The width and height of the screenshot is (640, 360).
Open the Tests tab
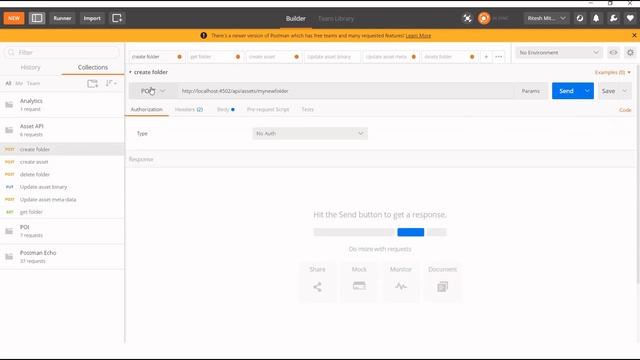click(x=307, y=109)
